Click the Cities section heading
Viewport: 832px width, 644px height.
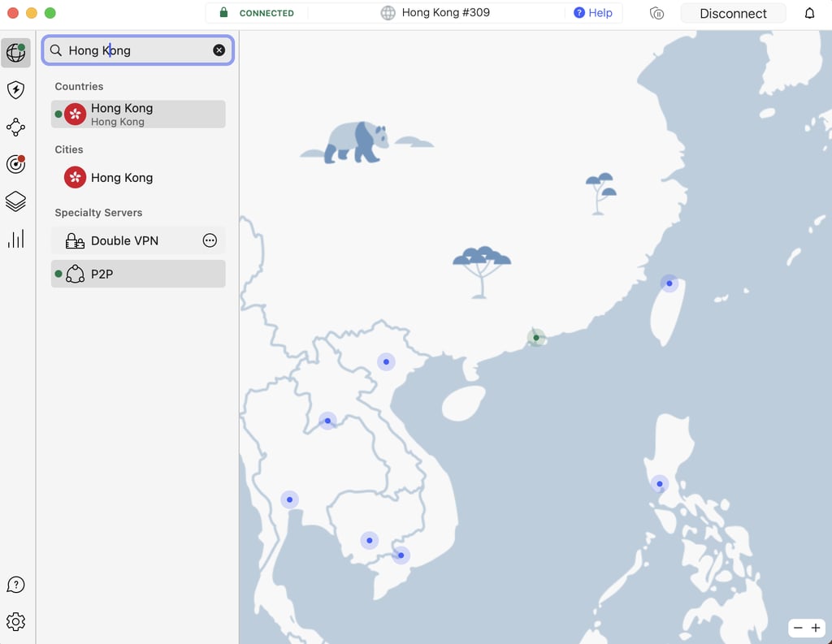coord(69,149)
